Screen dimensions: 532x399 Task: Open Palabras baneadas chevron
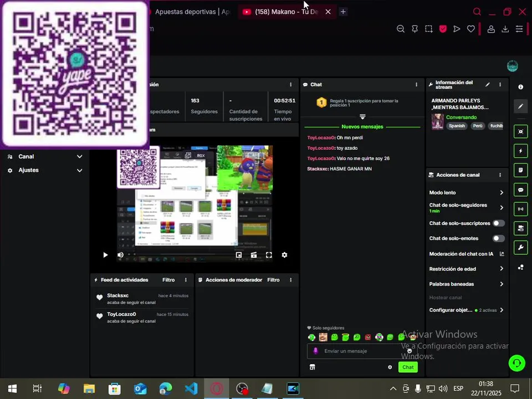pos(502,284)
